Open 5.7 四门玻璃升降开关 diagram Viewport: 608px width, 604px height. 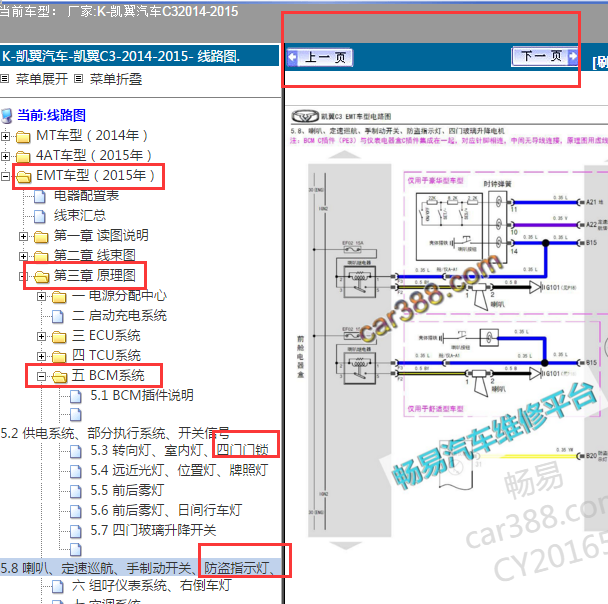coord(153,530)
